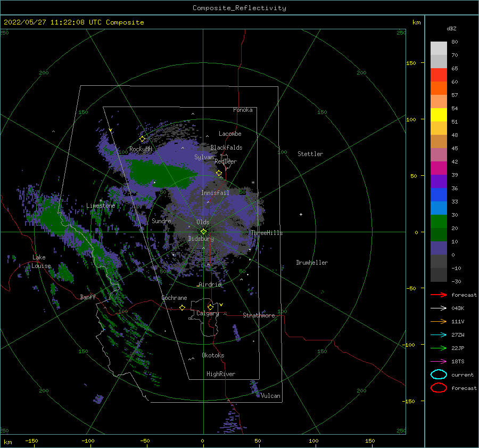Click the Vulcan town label

click(270, 396)
